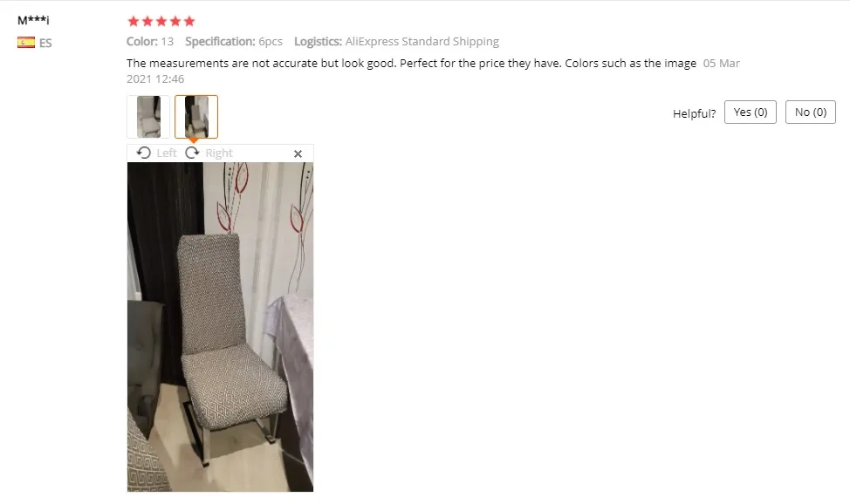Mark review helpful with Yes (0)
The height and width of the screenshot is (504, 850).
[751, 112]
